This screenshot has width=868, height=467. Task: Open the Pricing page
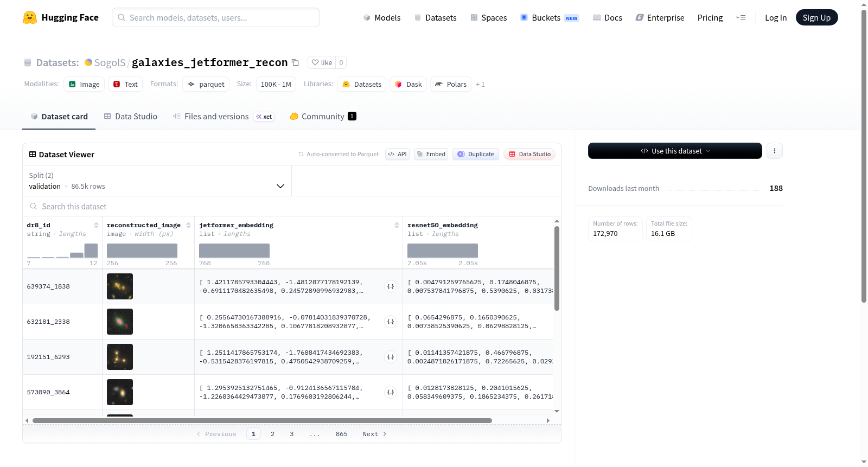(x=710, y=17)
